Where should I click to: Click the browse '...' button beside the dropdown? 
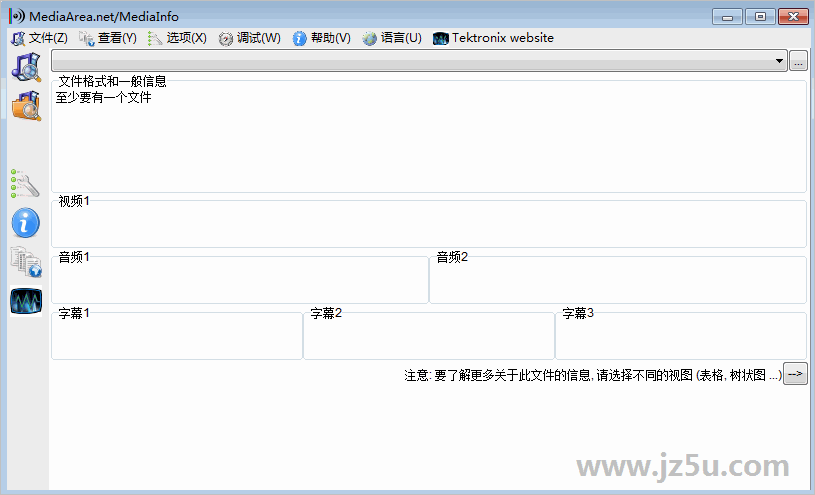tap(798, 61)
